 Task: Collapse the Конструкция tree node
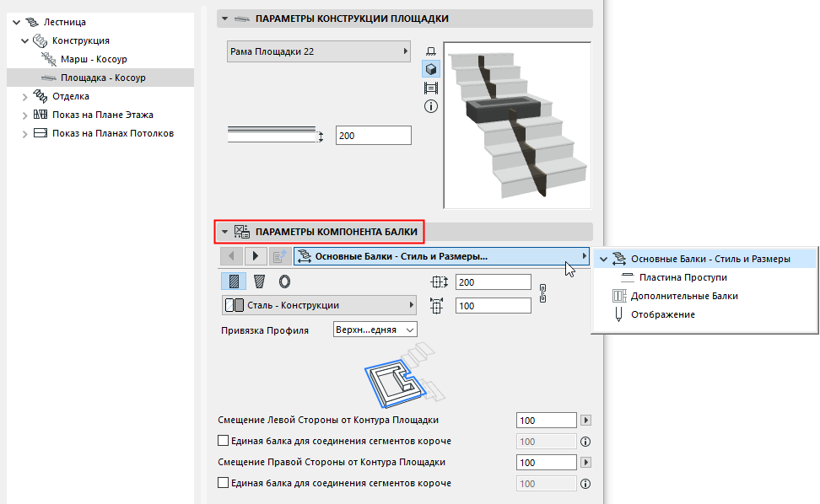[x=24, y=40]
